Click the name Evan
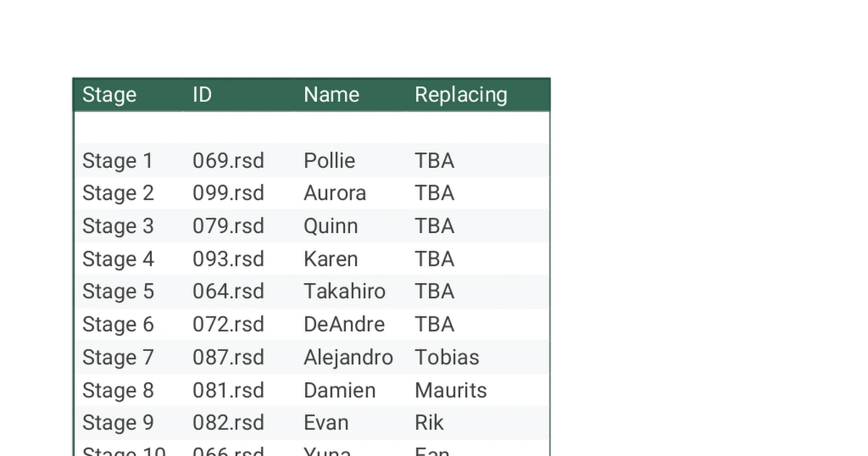 click(326, 423)
